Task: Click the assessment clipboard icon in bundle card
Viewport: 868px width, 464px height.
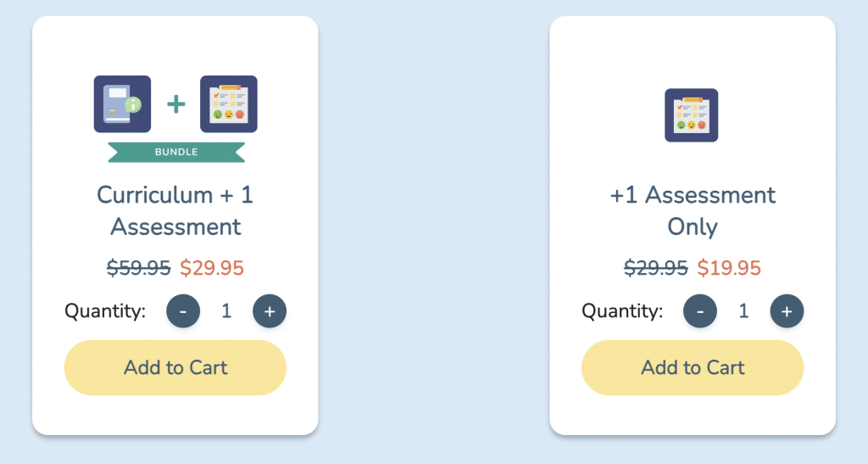Action: (x=229, y=104)
